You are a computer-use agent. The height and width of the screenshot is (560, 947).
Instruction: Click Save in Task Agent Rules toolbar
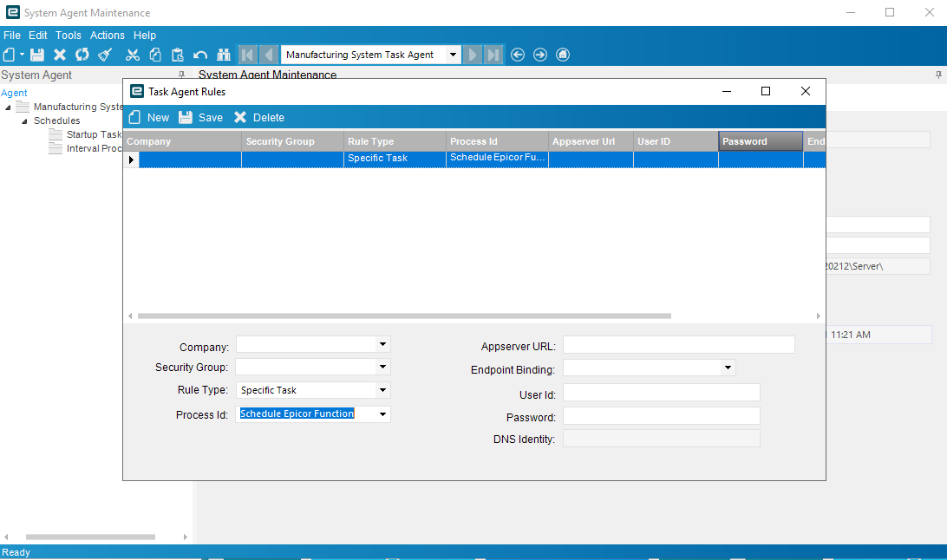[x=201, y=118]
